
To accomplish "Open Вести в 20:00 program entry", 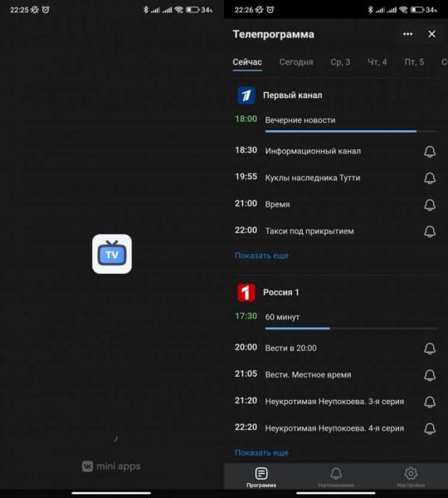I will (291, 348).
